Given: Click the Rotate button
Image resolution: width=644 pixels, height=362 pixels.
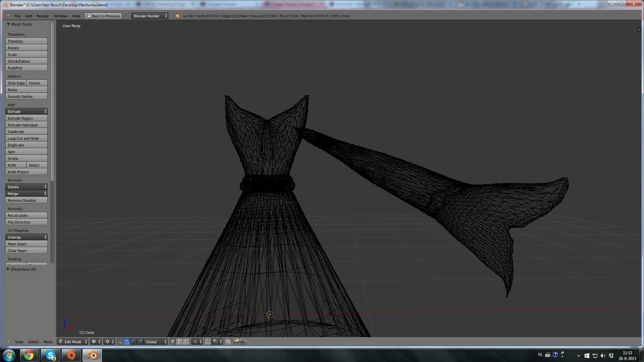Looking at the screenshot, I should point(26,48).
